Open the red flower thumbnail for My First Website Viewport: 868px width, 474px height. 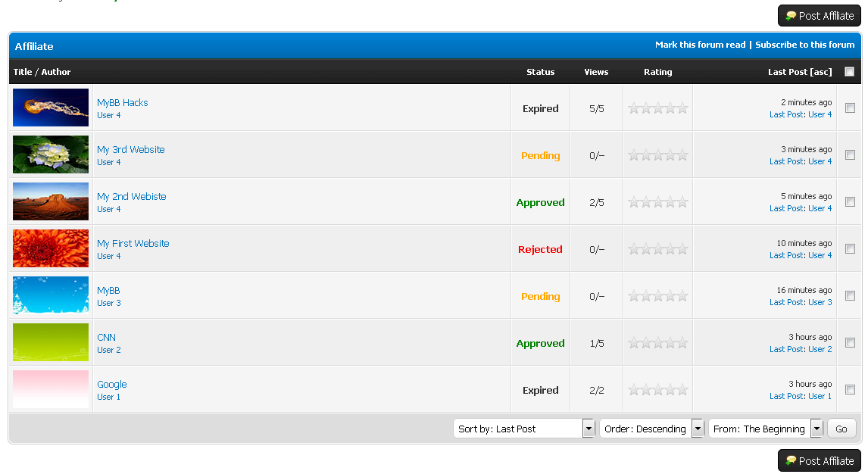(x=51, y=248)
